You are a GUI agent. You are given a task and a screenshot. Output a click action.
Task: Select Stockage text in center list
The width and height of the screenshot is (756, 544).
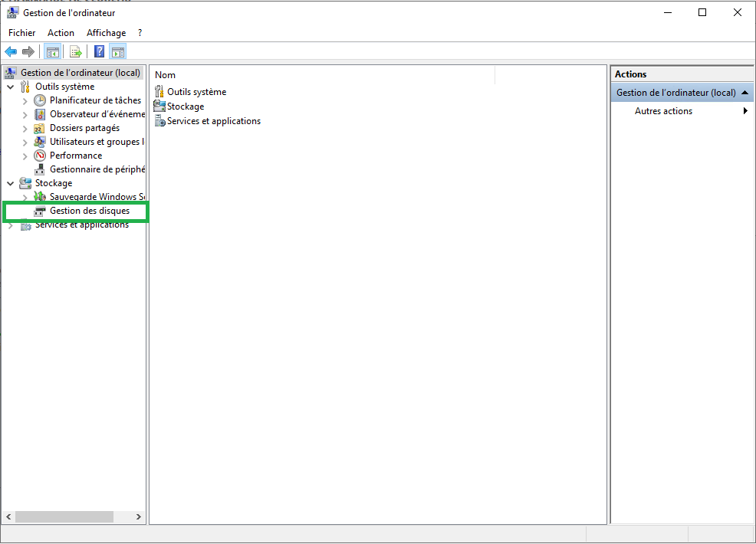point(186,107)
